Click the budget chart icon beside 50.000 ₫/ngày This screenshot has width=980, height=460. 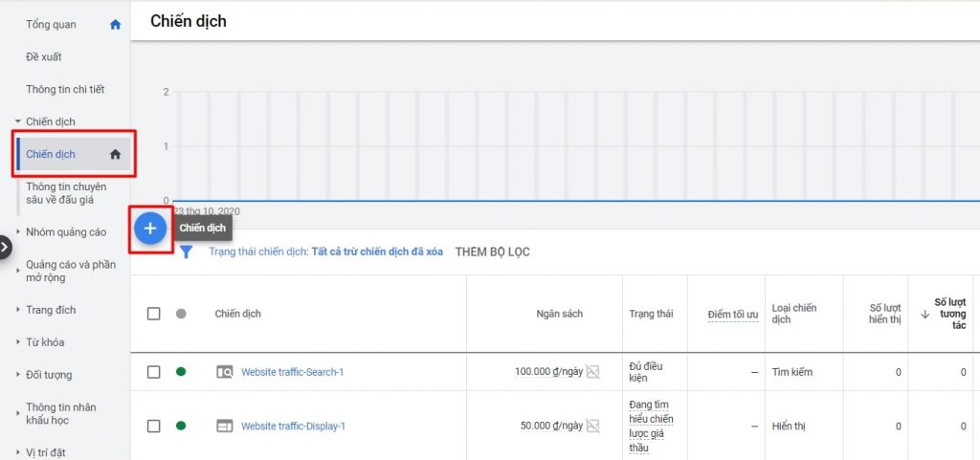click(x=593, y=426)
